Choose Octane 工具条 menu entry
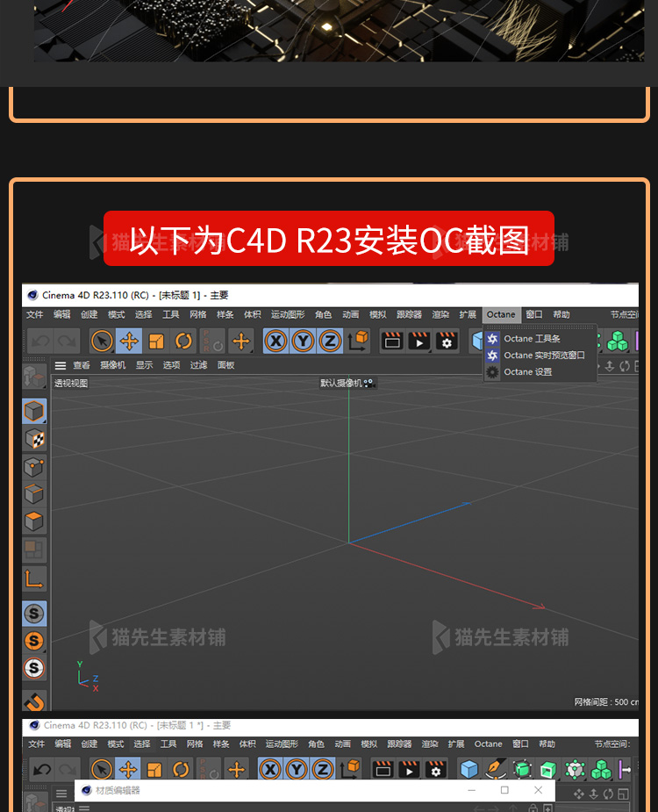 click(540, 339)
